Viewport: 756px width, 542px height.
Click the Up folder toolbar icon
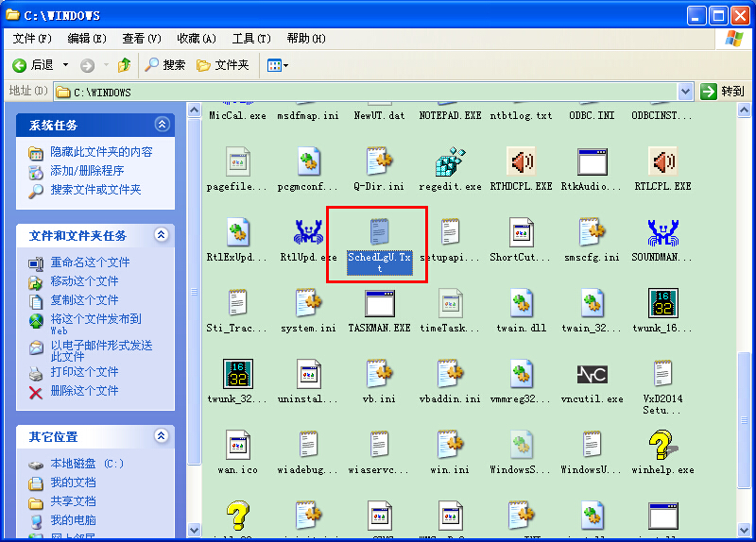coord(124,65)
